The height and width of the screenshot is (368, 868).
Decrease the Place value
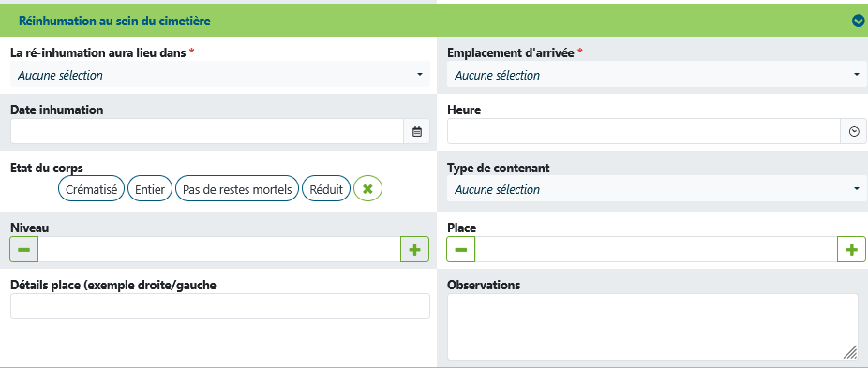pos(460,250)
